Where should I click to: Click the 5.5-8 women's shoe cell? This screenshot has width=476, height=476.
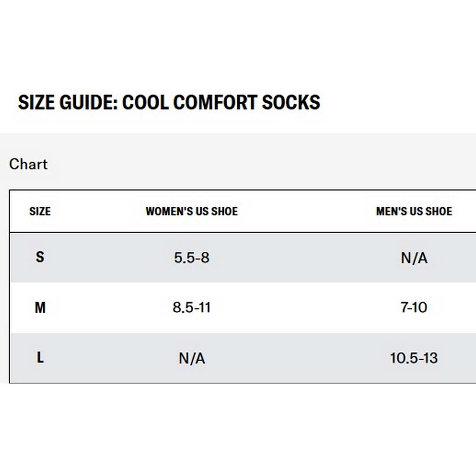192,258
